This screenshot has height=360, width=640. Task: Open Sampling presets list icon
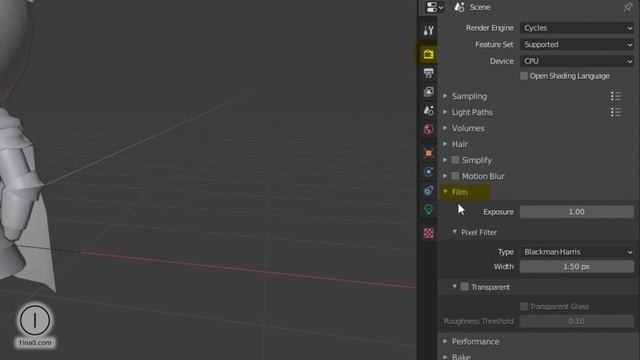point(616,96)
